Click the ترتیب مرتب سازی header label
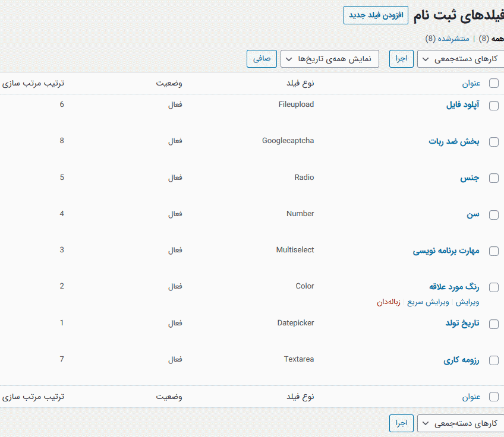504x437 pixels. [x=33, y=83]
